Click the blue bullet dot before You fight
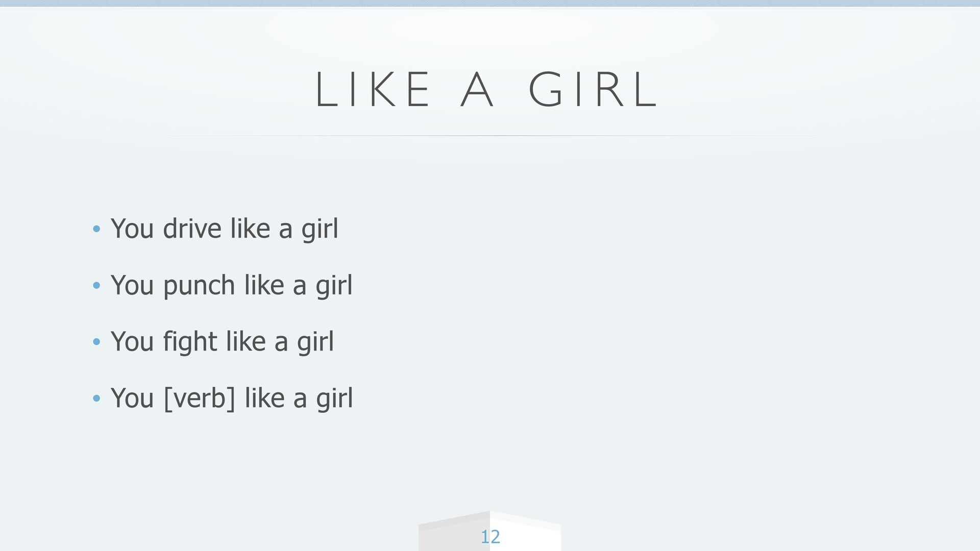980x551 pixels. (x=96, y=342)
